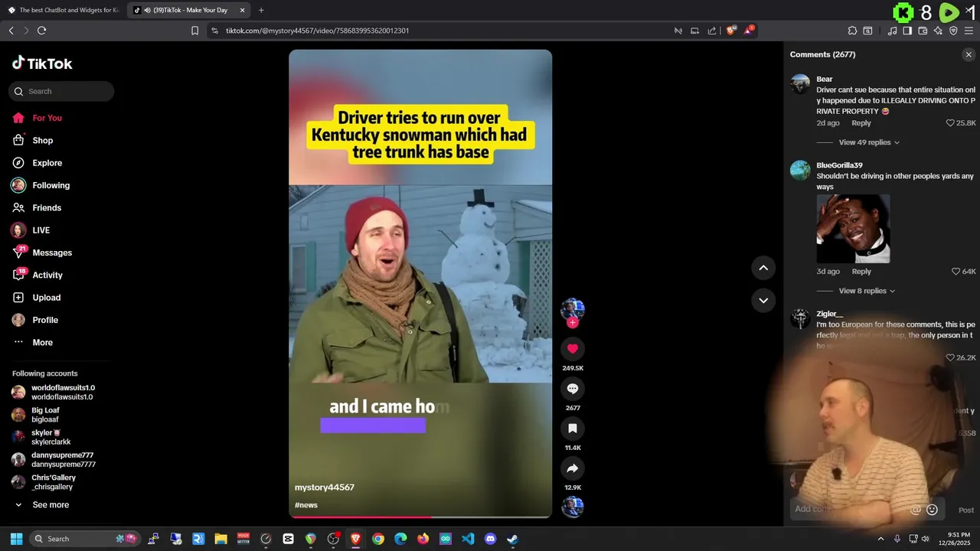Expand View 8 replies
The height and width of the screenshot is (551, 980).
pyautogui.click(x=867, y=291)
